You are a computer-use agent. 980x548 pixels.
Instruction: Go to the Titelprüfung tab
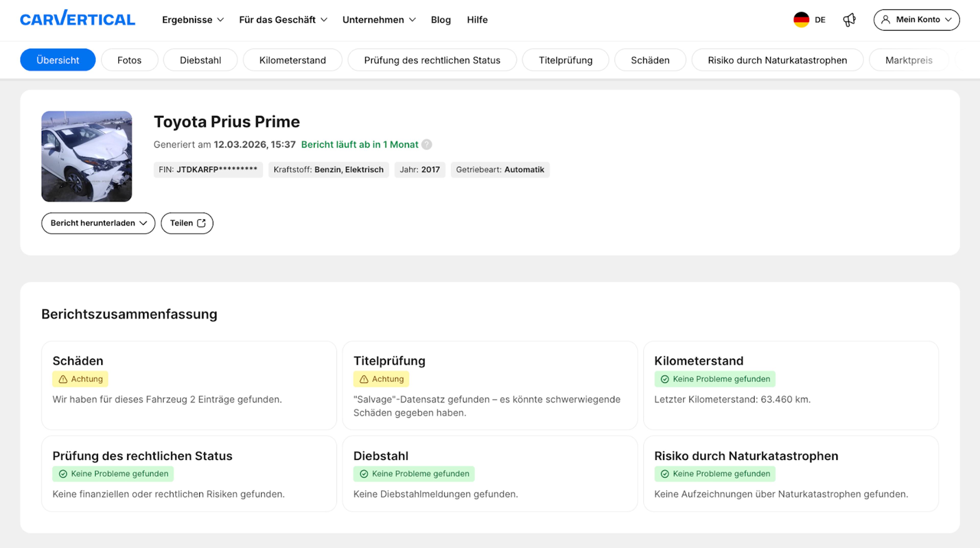[x=565, y=60]
